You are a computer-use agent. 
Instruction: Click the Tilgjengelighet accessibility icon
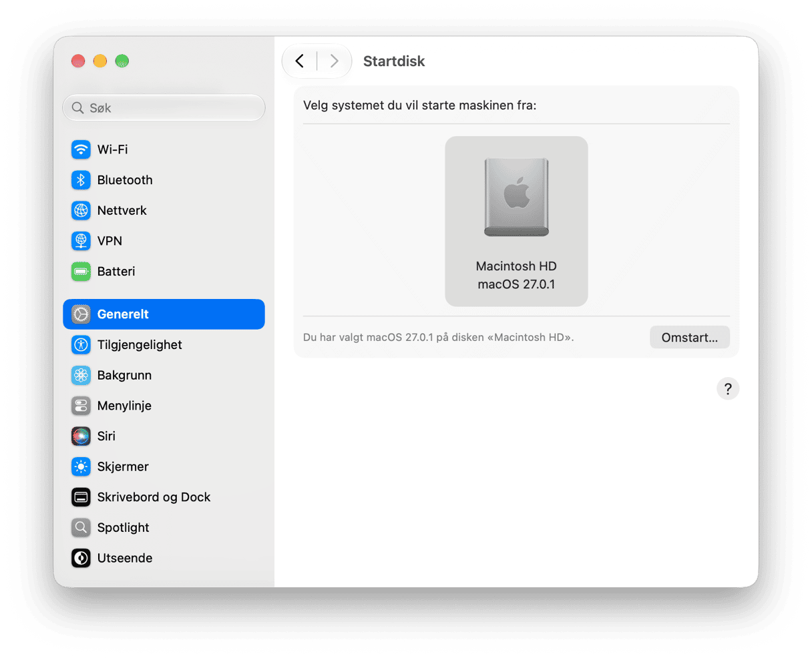[81, 345]
